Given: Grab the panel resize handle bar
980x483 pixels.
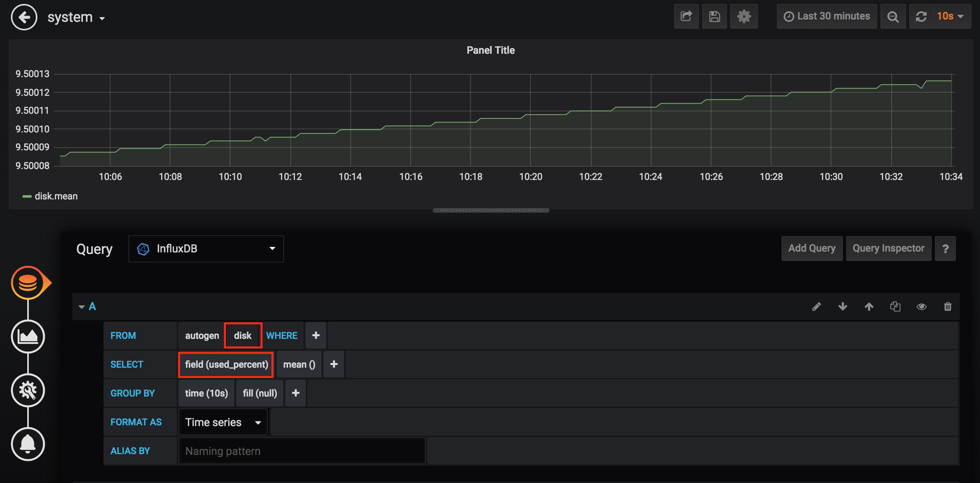Looking at the screenshot, I should (491, 210).
